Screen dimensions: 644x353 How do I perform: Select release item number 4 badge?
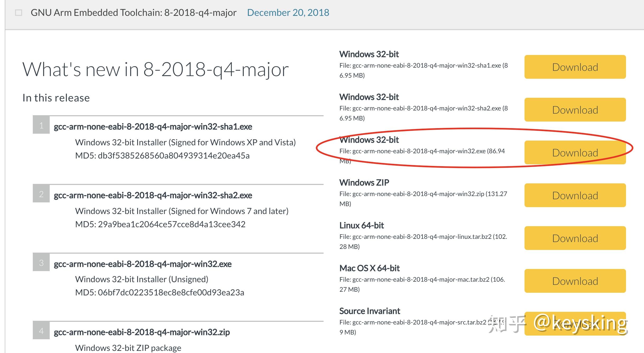click(x=41, y=331)
